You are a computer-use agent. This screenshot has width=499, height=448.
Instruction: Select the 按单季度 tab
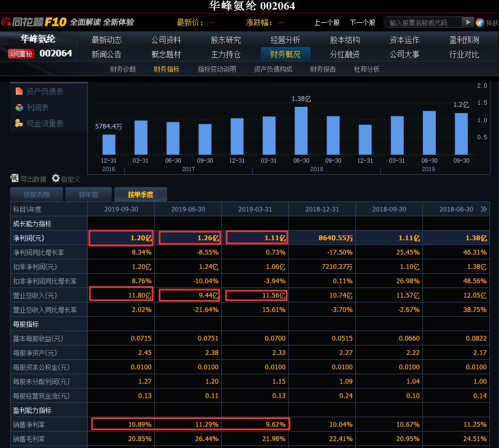[140, 195]
